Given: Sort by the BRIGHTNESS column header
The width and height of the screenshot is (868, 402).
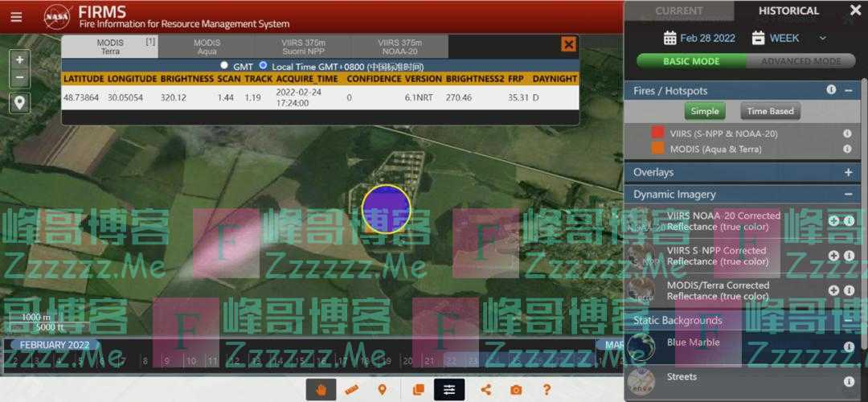Looking at the screenshot, I should tap(187, 79).
